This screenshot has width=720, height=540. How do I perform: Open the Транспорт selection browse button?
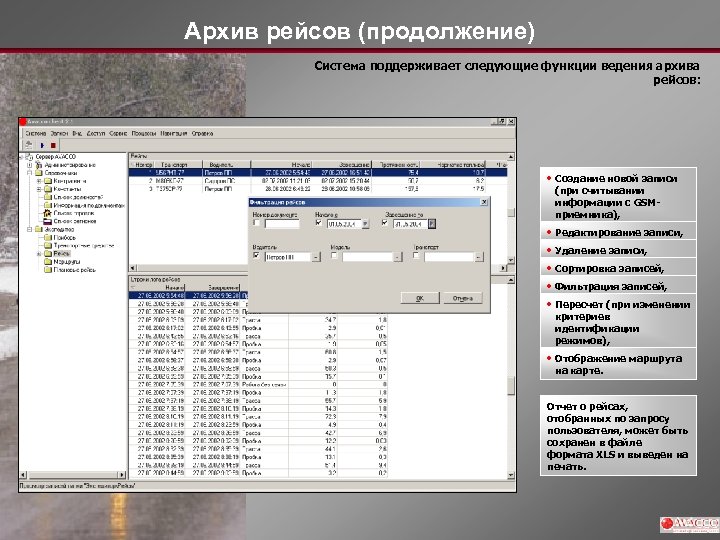click(479, 257)
